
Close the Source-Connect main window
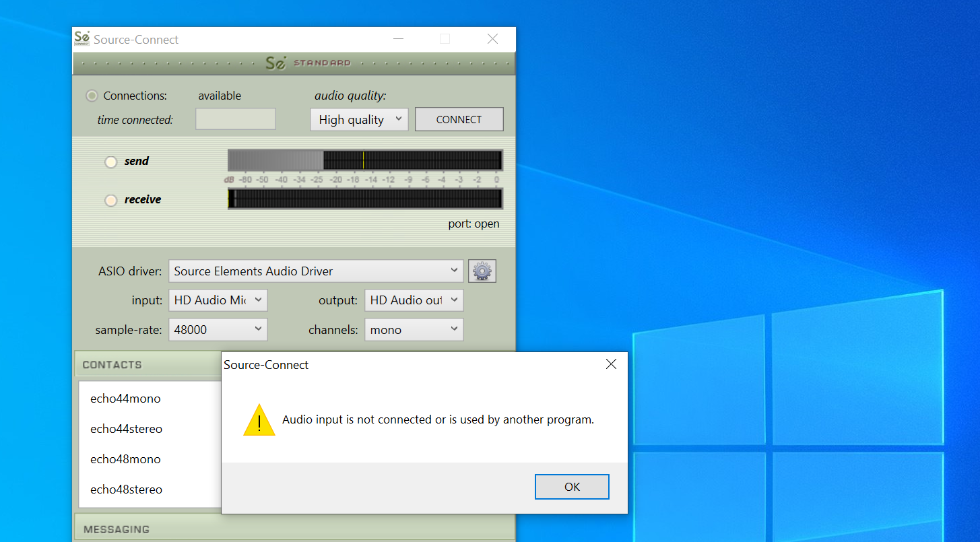pos(492,39)
